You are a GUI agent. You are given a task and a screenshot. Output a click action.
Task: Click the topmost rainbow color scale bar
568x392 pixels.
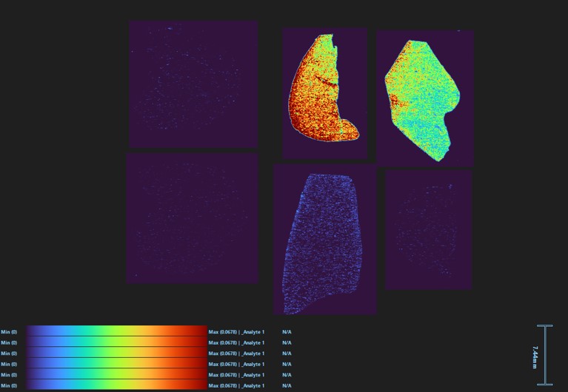point(117,331)
